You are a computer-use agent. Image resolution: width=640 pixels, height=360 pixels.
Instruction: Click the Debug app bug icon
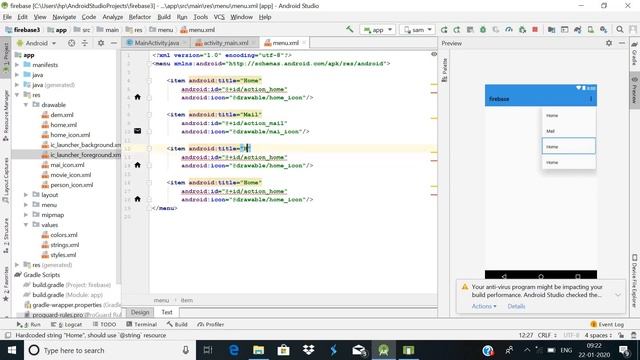click(483, 30)
